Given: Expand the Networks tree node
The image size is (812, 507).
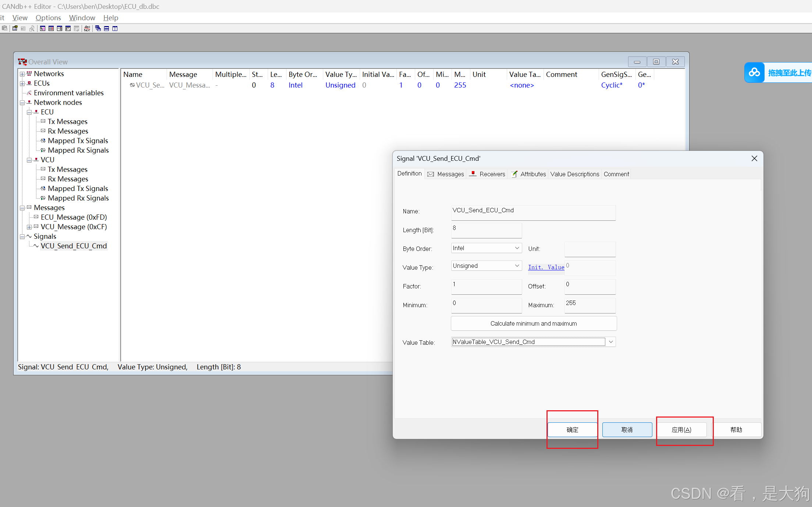Looking at the screenshot, I should [22, 74].
